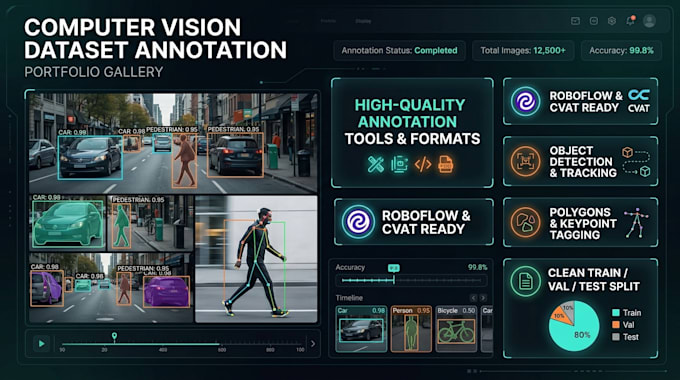
Task: Click the Roboflow swirl logo below Tools & Formats
Action: 358,222
